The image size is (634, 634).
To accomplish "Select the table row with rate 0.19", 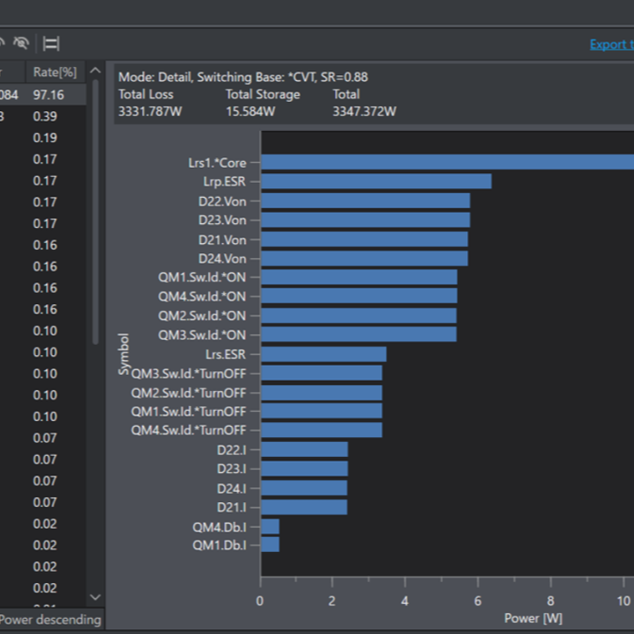I will (45, 138).
